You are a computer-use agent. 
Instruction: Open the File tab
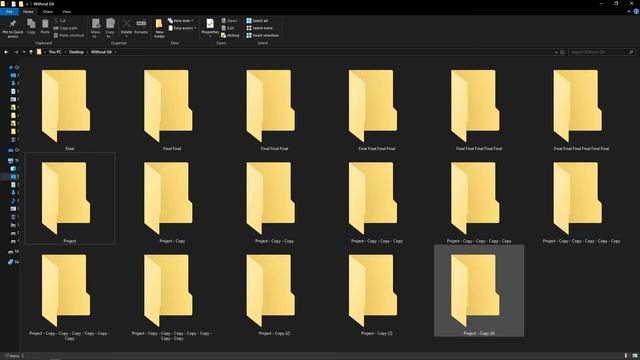click(x=9, y=12)
